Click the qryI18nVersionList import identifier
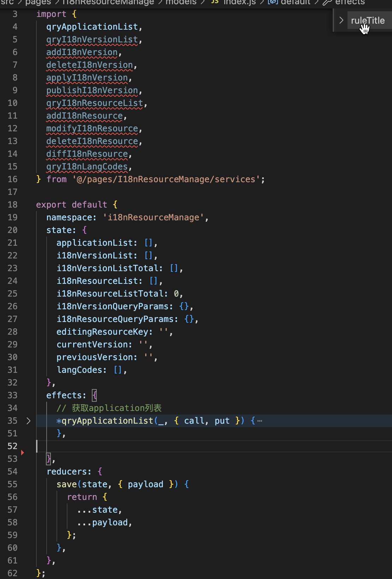This screenshot has height=579, width=392. tap(92, 40)
